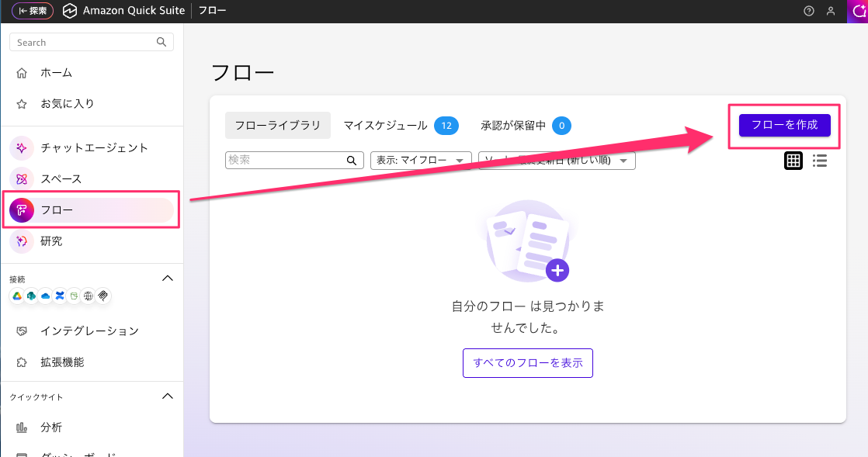Click すべてのフローを表示
The width and height of the screenshot is (868, 457).
coord(527,362)
